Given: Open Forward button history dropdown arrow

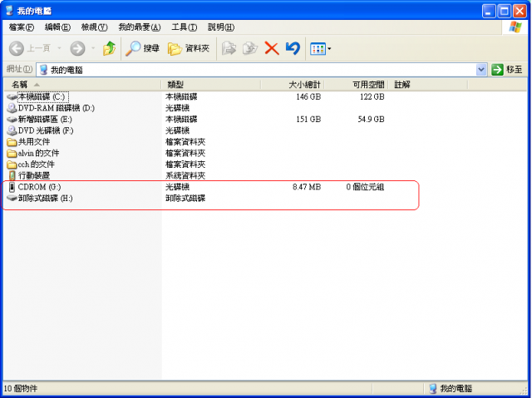Looking at the screenshot, I should click(93, 48).
